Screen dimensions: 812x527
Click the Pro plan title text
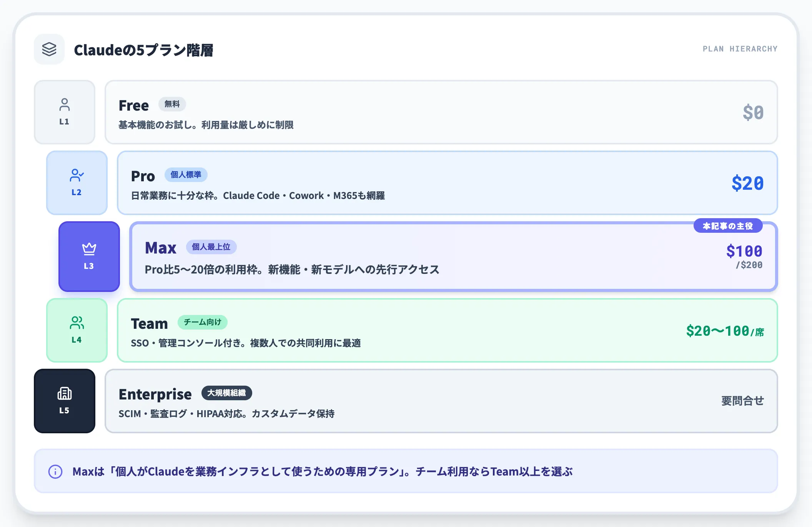(x=143, y=176)
